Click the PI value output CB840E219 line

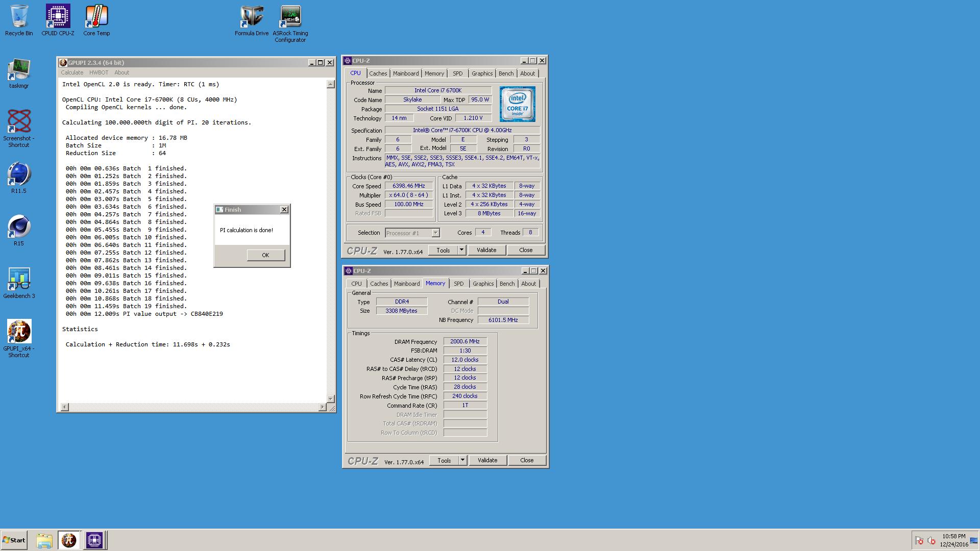click(144, 314)
